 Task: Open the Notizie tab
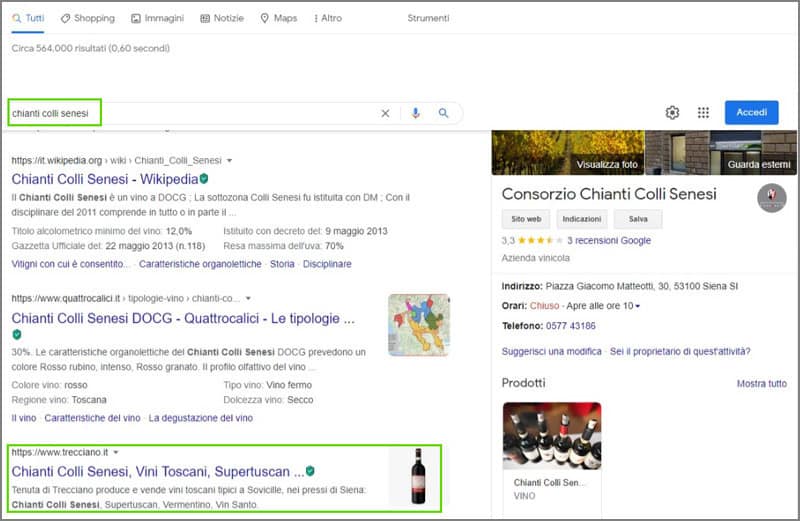pos(222,18)
